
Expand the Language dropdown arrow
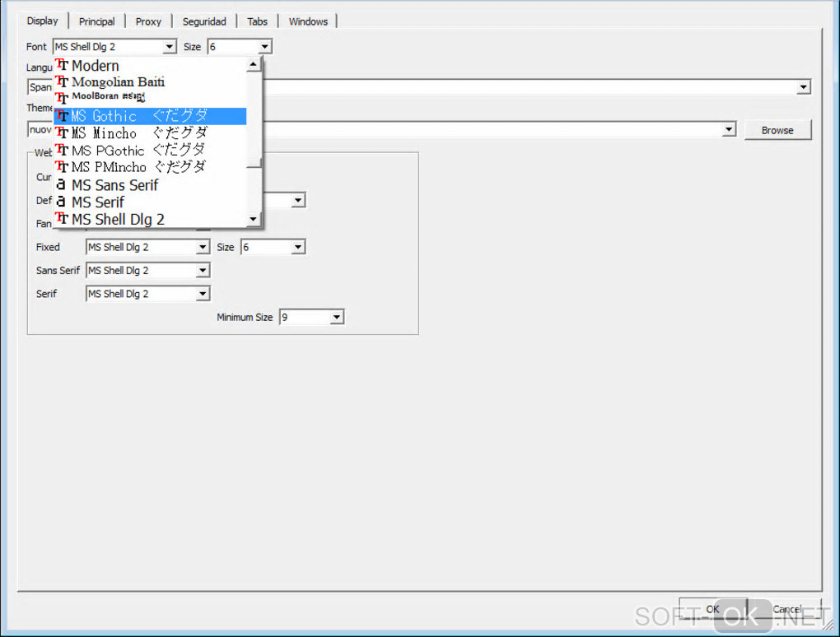[803, 86]
